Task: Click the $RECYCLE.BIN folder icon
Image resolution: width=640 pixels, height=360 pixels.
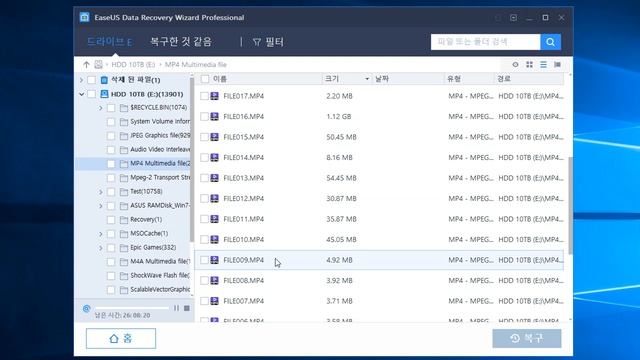Action: coord(124,108)
